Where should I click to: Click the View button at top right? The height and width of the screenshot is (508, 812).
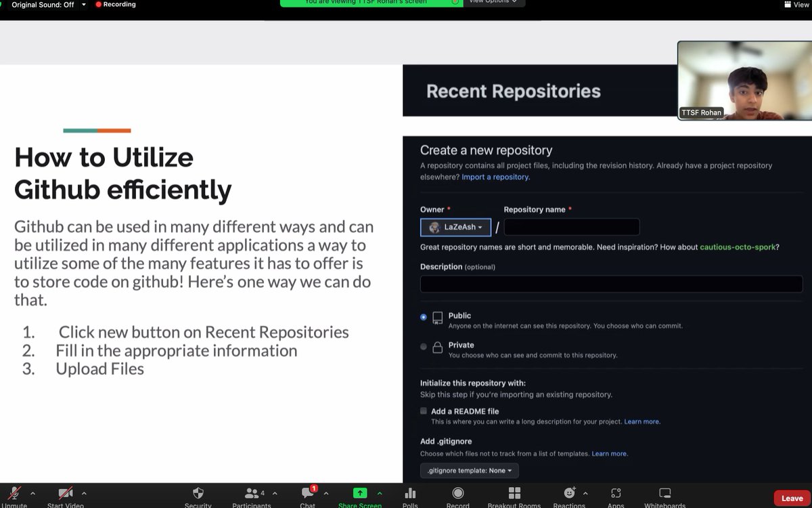point(796,4)
